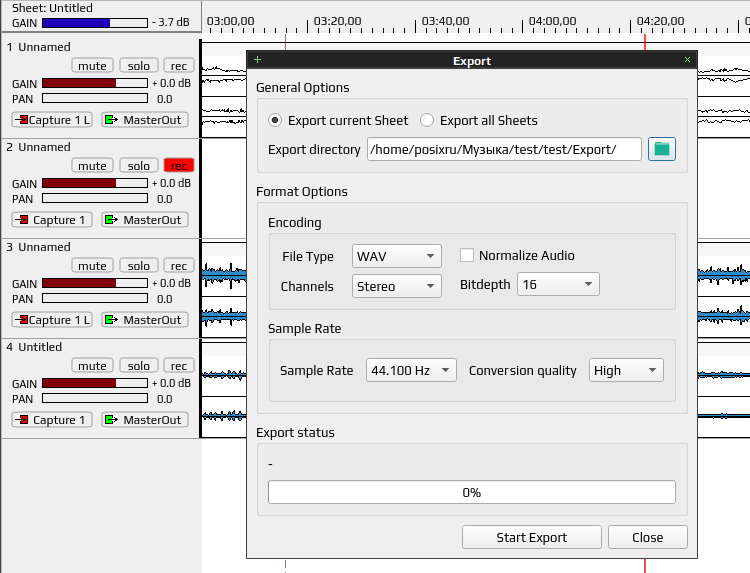Image resolution: width=750 pixels, height=573 pixels.
Task: Click track 1 MasterOut output icon
Action: (x=111, y=120)
